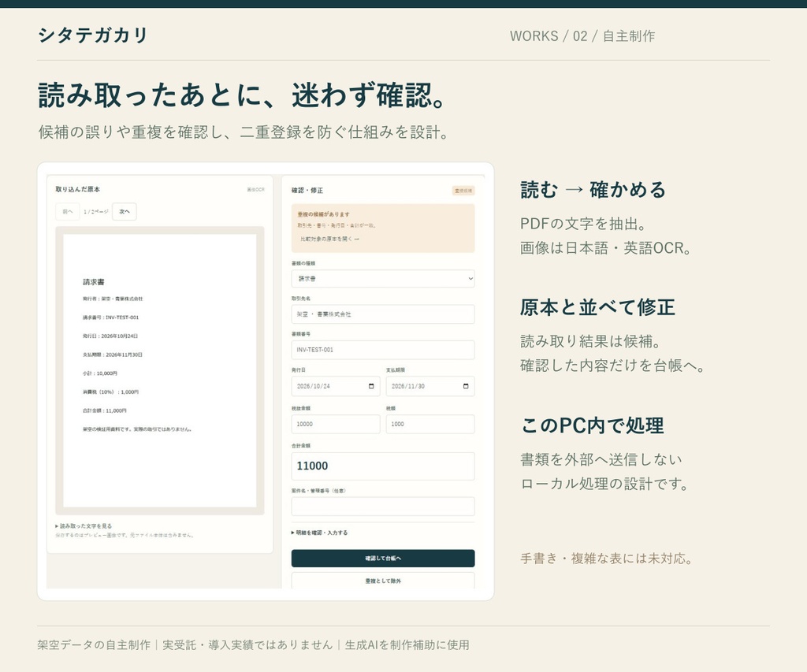Open the 書類の種類 dropdown showing 請求書
Image resolution: width=807 pixels, height=672 pixels.
tap(383, 278)
